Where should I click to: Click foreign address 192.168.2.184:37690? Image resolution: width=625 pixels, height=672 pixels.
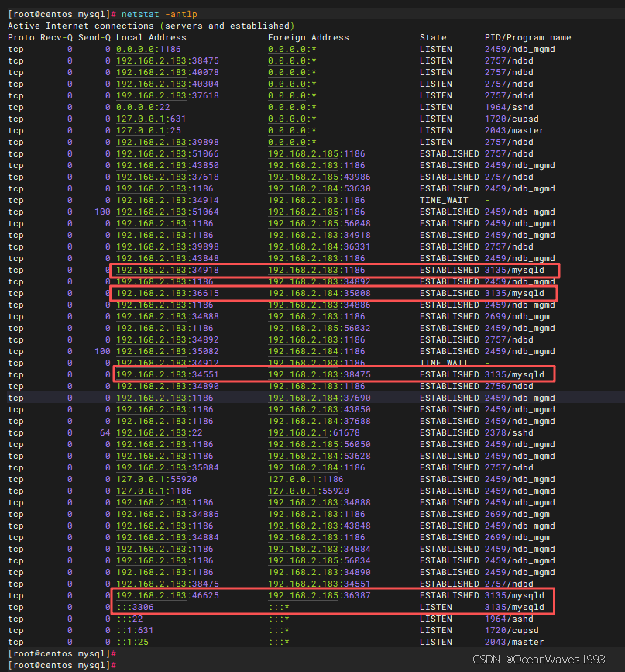[319, 398]
